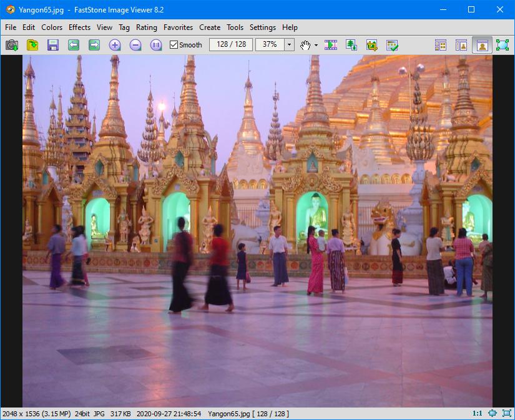This screenshot has width=515, height=420.
Task: Click the 37% zoom combo box
Action: click(270, 45)
